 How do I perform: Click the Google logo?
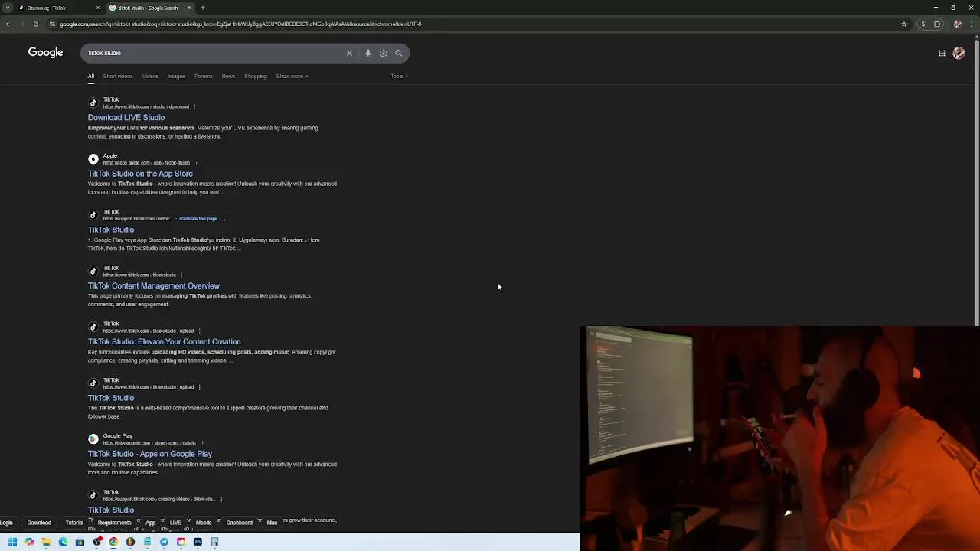45,53
